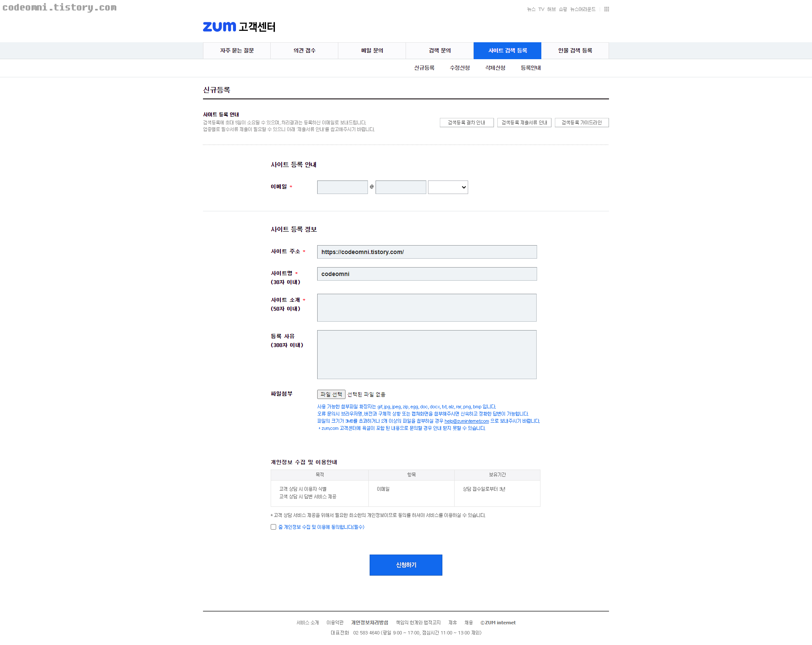Click the 등록 사유 text area
812x645 pixels.
point(427,355)
